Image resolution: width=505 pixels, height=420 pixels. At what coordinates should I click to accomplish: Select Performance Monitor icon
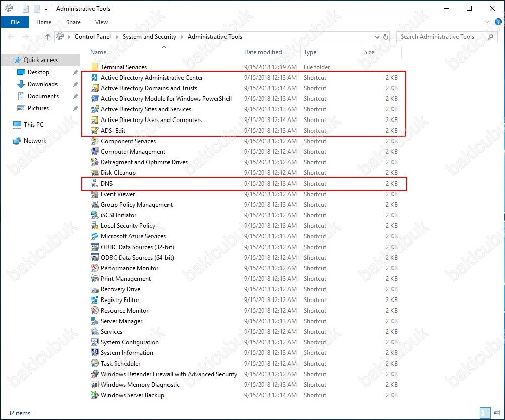pos(94,268)
